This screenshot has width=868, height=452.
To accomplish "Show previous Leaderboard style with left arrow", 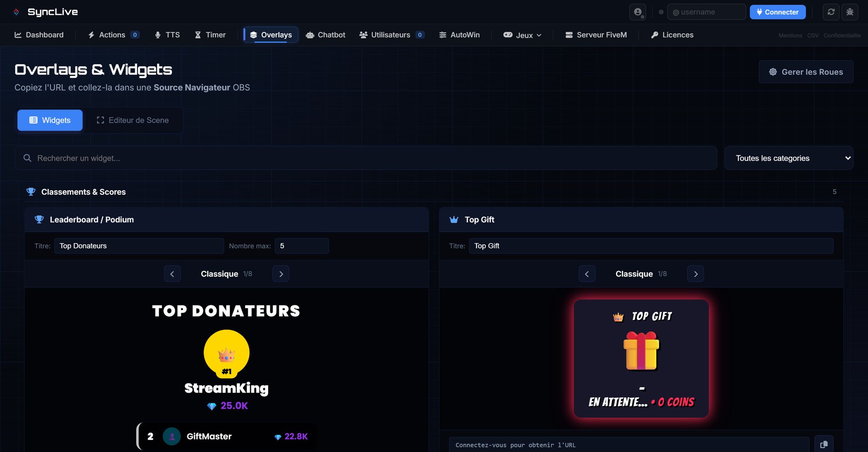I will pos(172,274).
